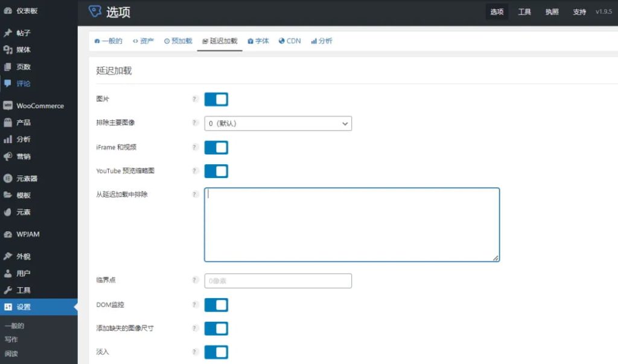Click the 工具 button in header
This screenshot has height=364, width=618.
tap(524, 12)
